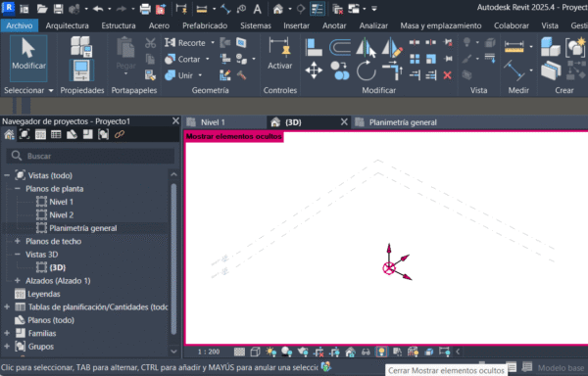Expand the Planos de techo node
This screenshot has height=376, width=588.
[x=18, y=241]
